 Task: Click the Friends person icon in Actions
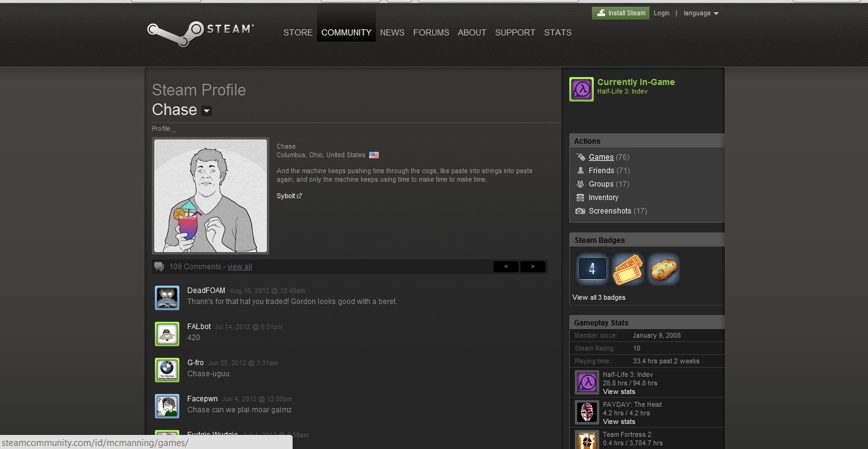pyautogui.click(x=580, y=171)
